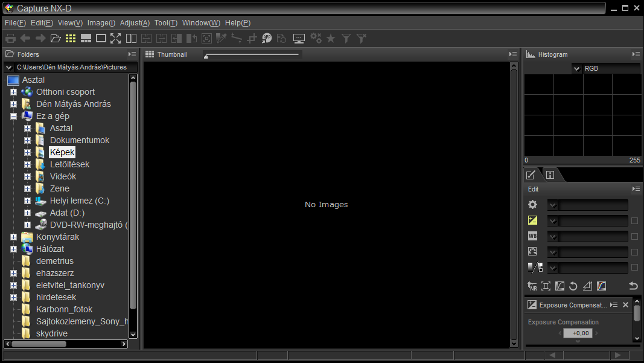The width and height of the screenshot is (644, 363).
Task: Open the Noise Reduction tool icon
Action: [532, 286]
